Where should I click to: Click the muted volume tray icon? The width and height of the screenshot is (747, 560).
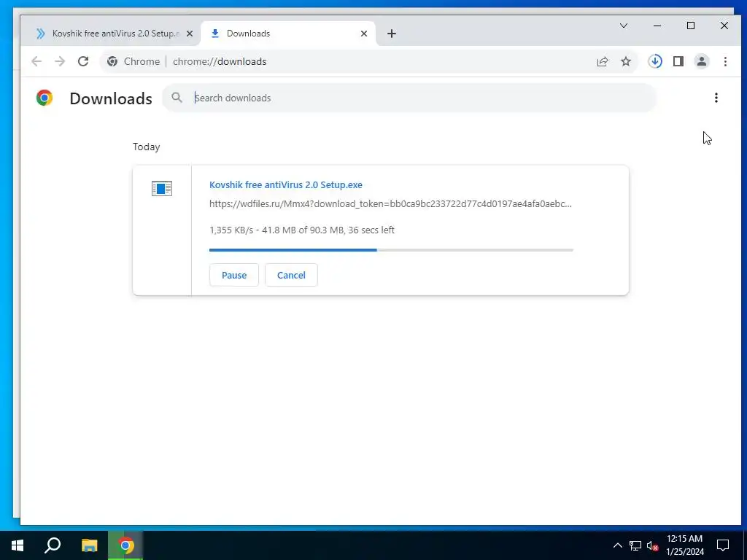[x=652, y=545]
